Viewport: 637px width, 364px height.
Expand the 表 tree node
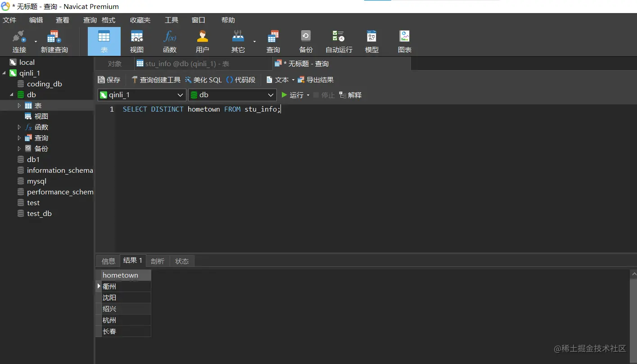click(x=19, y=105)
